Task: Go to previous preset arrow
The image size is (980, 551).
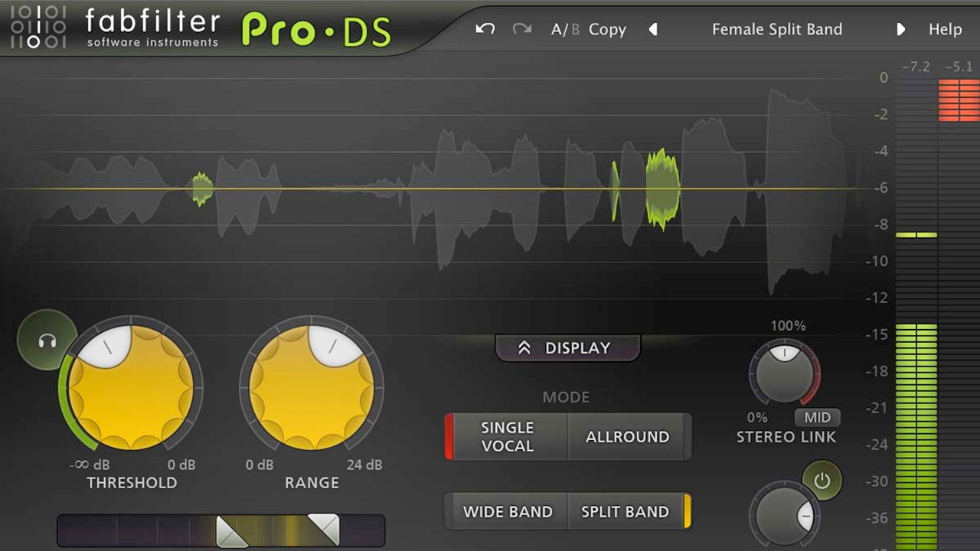Action: pyautogui.click(x=653, y=29)
